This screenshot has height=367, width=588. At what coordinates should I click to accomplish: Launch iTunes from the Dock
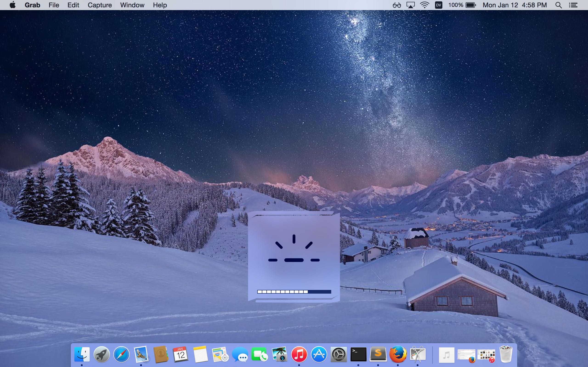(299, 354)
